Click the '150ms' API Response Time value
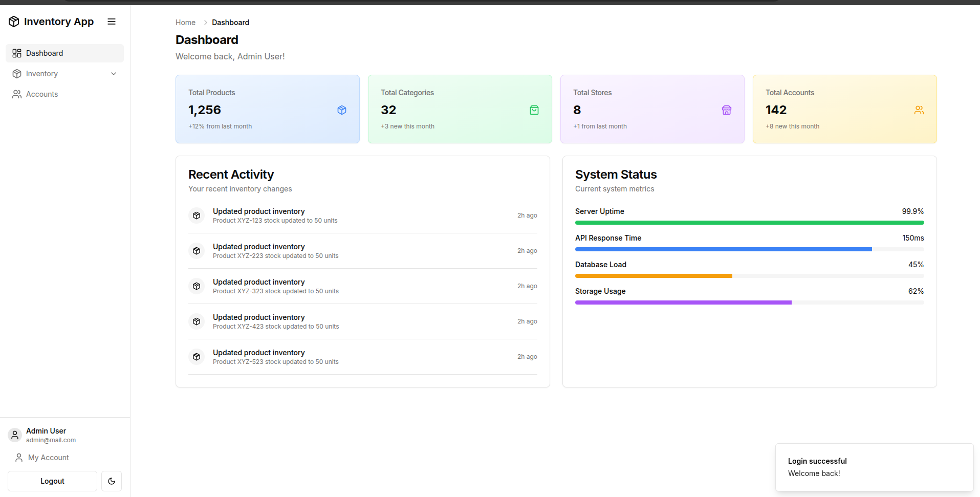 click(x=913, y=238)
